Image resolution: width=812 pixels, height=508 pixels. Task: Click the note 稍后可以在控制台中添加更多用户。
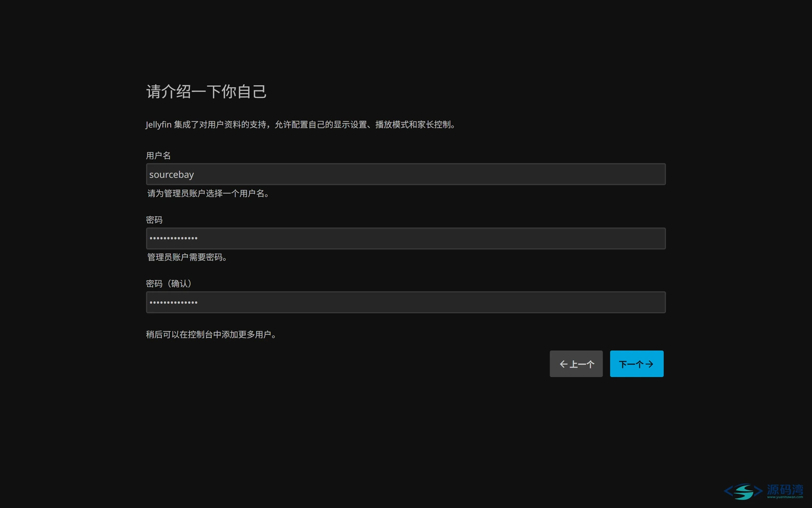tap(213, 334)
